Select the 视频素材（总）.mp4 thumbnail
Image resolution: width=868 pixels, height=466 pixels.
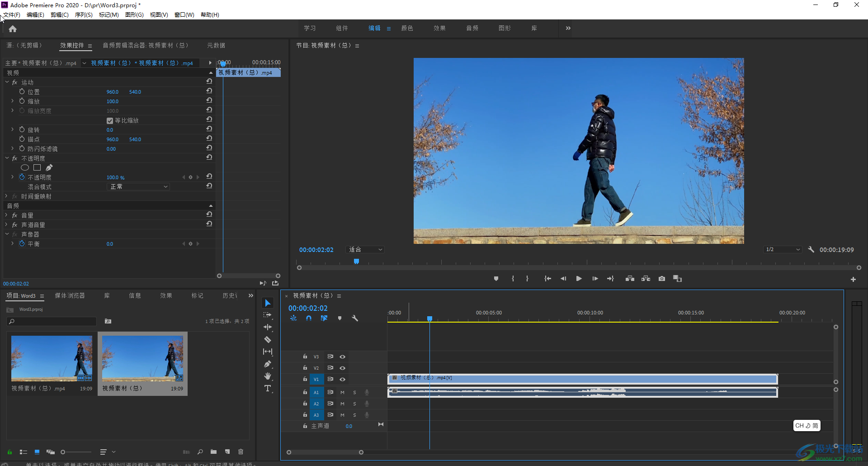click(x=52, y=358)
